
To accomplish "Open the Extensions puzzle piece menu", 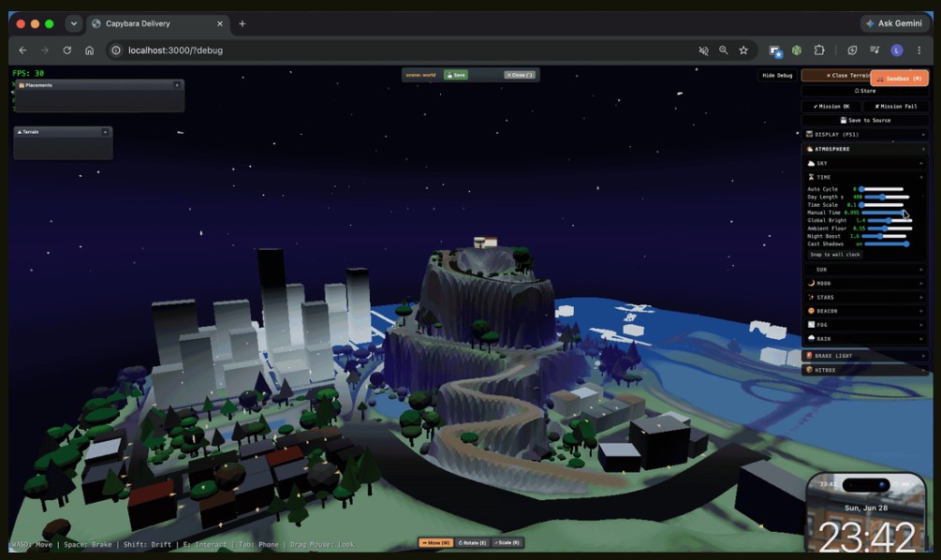I will pyautogui.click(x=819, y=51).
